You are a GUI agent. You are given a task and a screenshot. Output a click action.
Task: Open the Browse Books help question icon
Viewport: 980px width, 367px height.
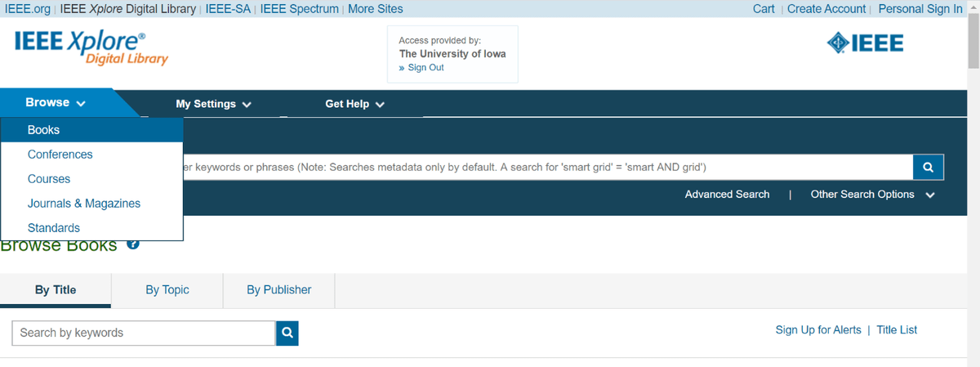[133, 244]
